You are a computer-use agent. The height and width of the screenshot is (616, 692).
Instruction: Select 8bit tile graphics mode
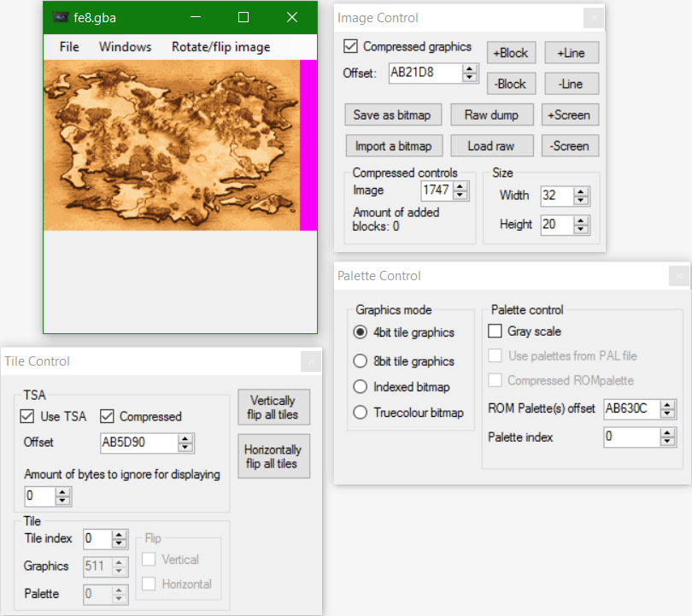[361, 361]
